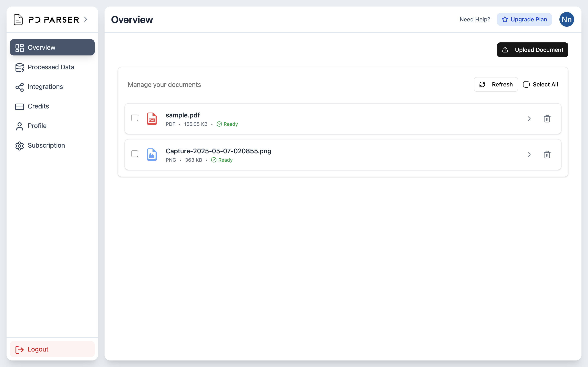The width and height of the screenshot is (588, 367).
Task: Click the Processed Data database icon
Action: (x=19, y=67)
